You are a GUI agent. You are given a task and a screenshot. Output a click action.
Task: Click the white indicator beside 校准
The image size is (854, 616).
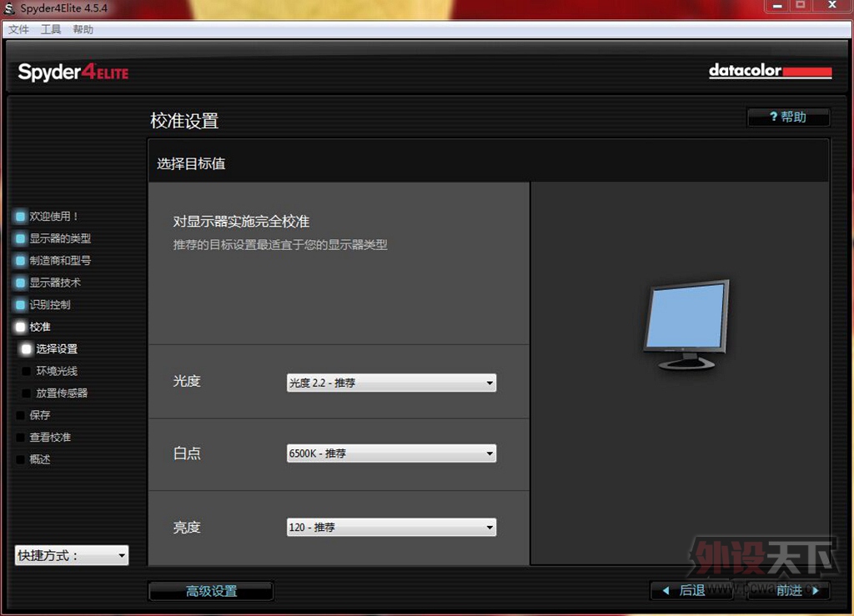click(20, 327)
